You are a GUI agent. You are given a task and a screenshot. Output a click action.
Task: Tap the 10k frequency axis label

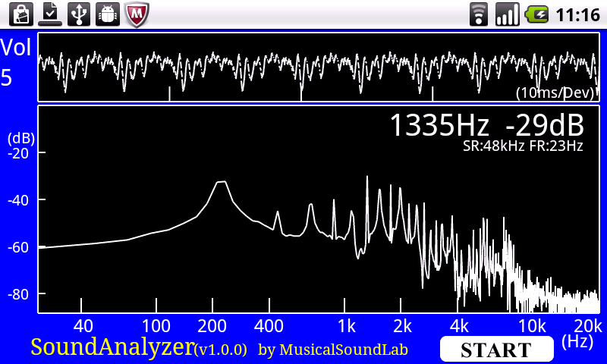coord(533,326)
